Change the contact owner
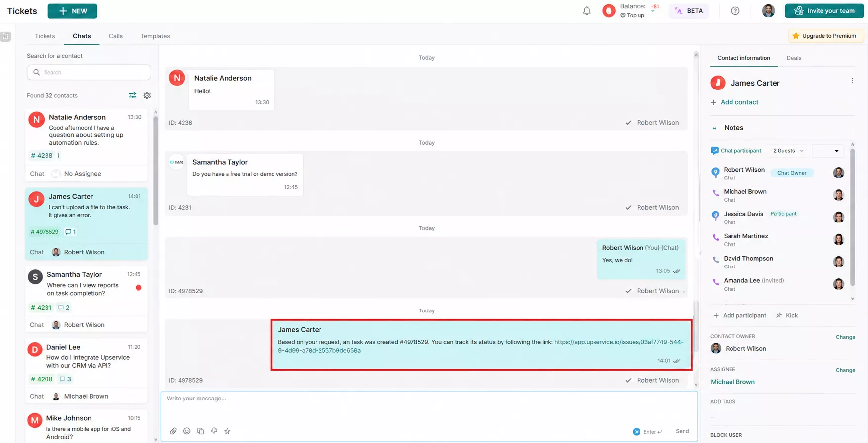Screen dimensions: 868x443 tap(845, 337)
